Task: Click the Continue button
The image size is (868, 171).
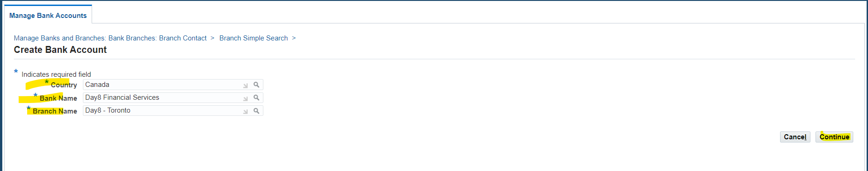Action: pyautogui.click(x=834, y=137)
